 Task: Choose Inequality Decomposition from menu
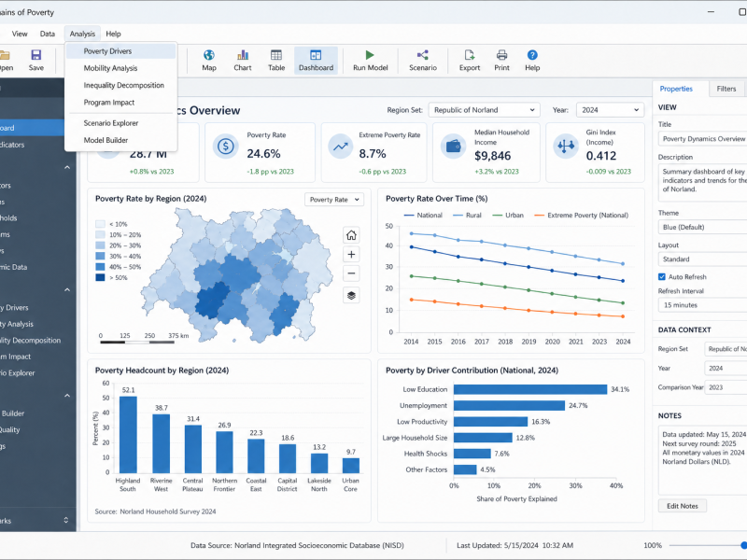tap(121, 85)
